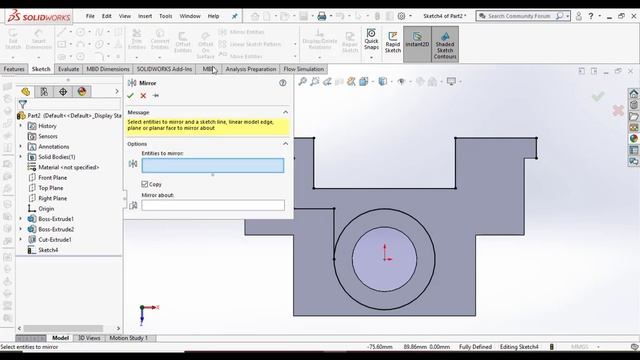This screenshot has width=640, height=360.
Task: Click Help question mark in title bar
Action: pos(591,16)
